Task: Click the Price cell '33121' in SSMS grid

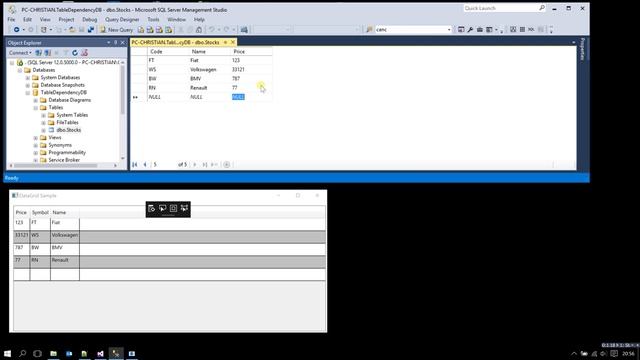Action: click(251, 69)
